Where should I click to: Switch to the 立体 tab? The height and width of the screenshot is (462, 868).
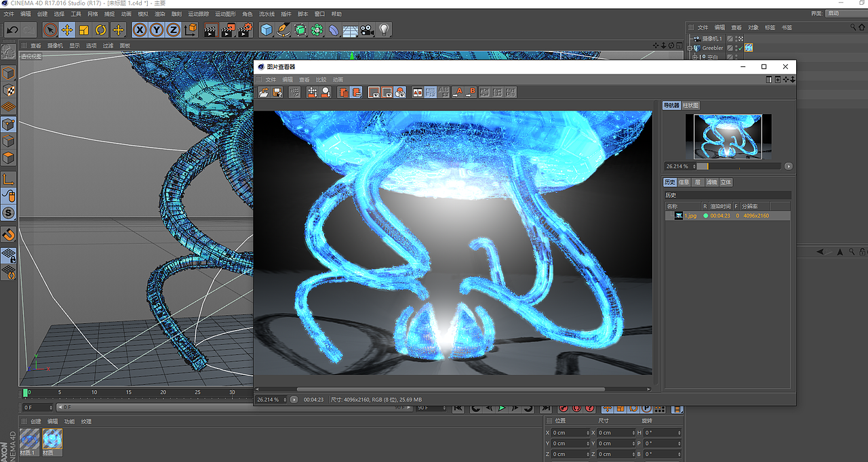tap(726, 182)
